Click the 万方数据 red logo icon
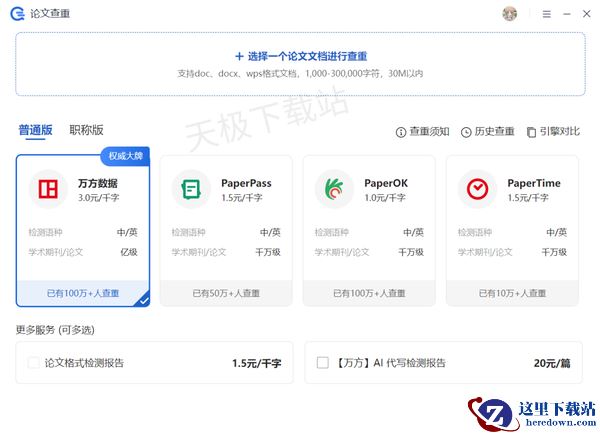 (x=48, y=189)
